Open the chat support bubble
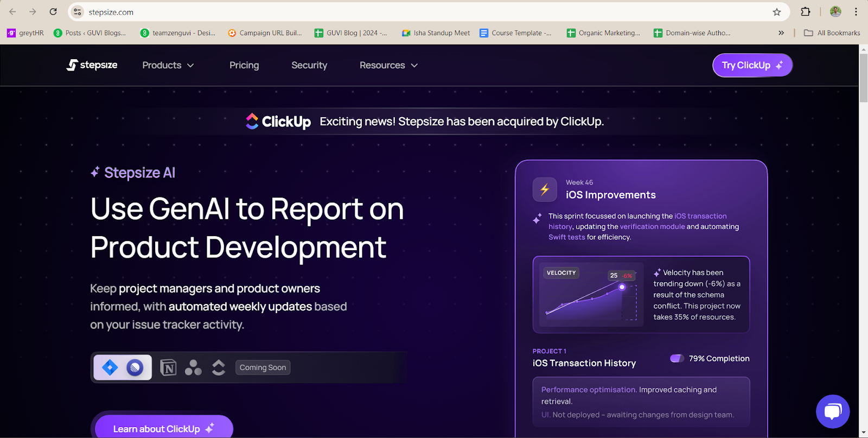Viewport: 868px width, 438px height. [833, 411]
